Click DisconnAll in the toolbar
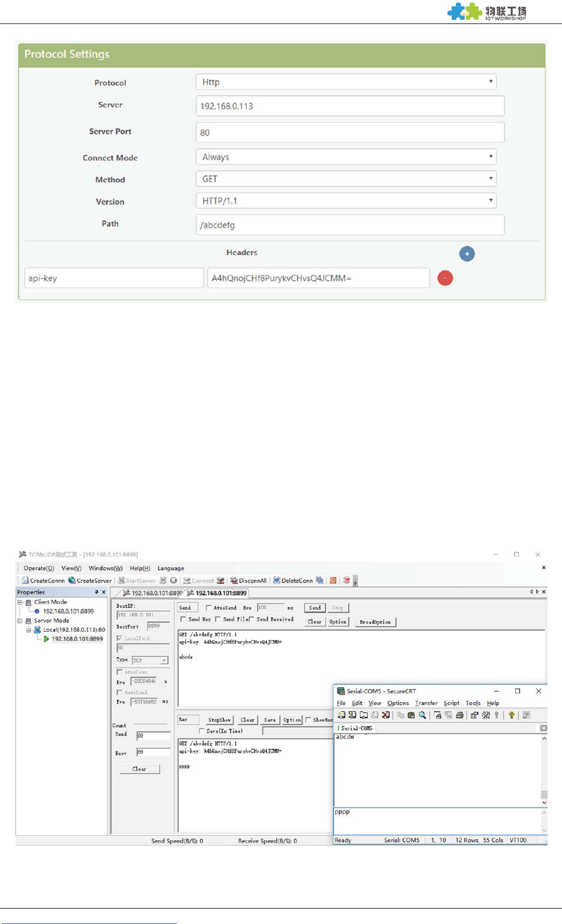Screen dimensions: 562x924 tap(248, 580)
